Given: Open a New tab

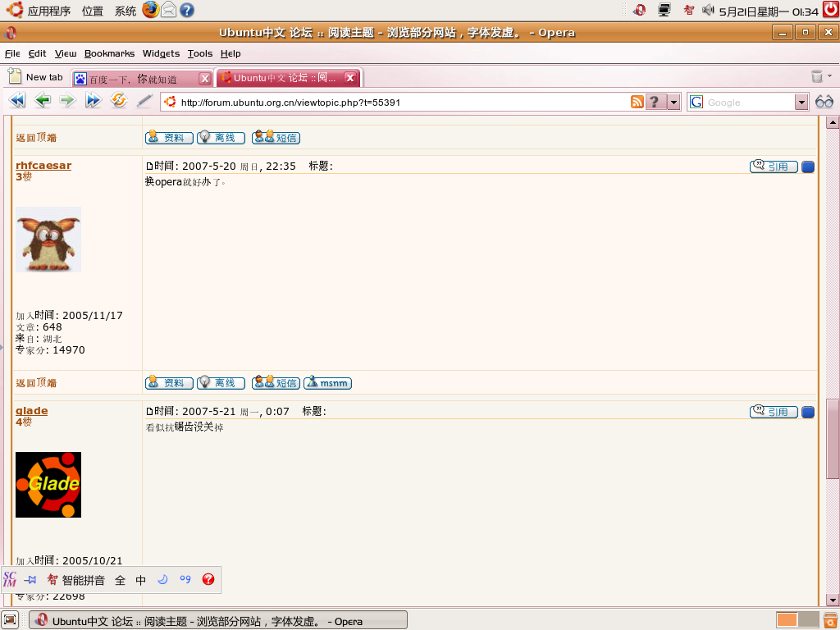Looking at the screenshot, I should pos(36,77).
